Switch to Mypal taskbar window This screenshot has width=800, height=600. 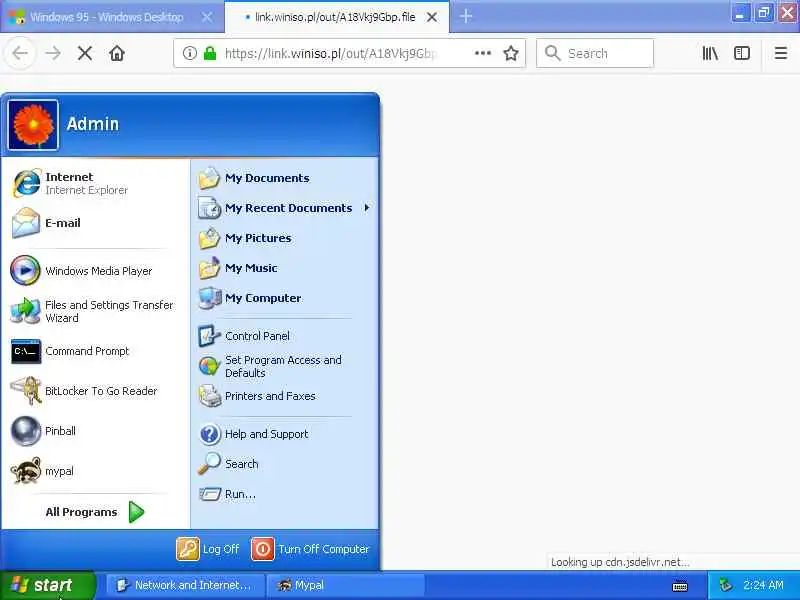345,585
